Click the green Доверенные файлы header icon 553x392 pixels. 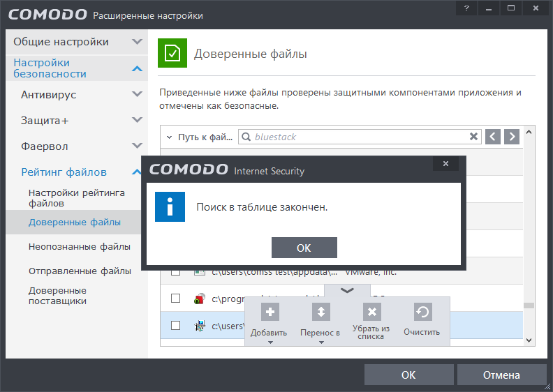click(x=172, y=53)
